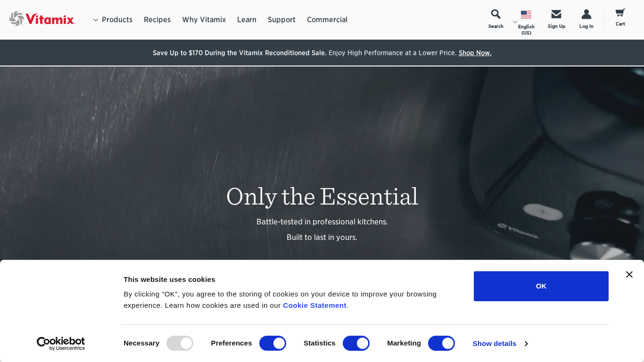644x362 pixels.
Task: Click the Products menu label
Action: (x=117, y=20)
